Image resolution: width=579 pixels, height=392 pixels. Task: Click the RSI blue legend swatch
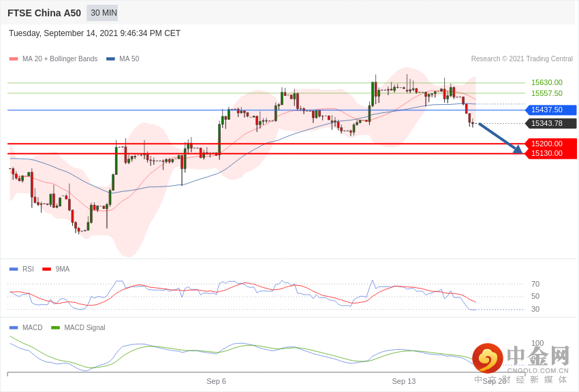point(14,269)
